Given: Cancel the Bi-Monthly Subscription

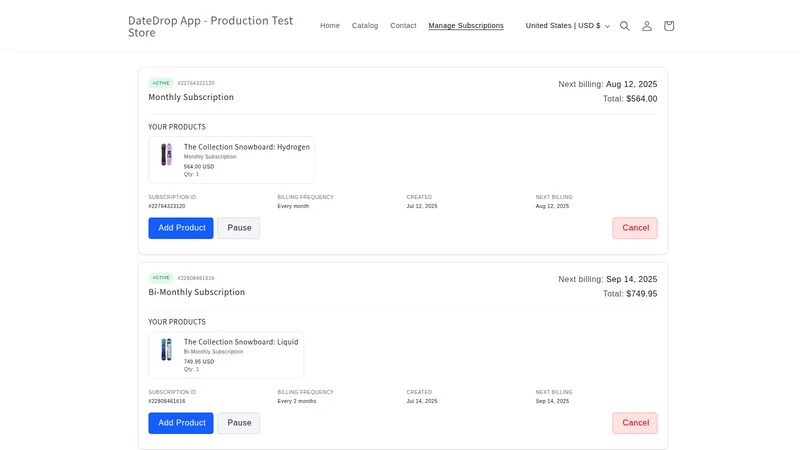Looking at the screenshot, I should point(635,423).
